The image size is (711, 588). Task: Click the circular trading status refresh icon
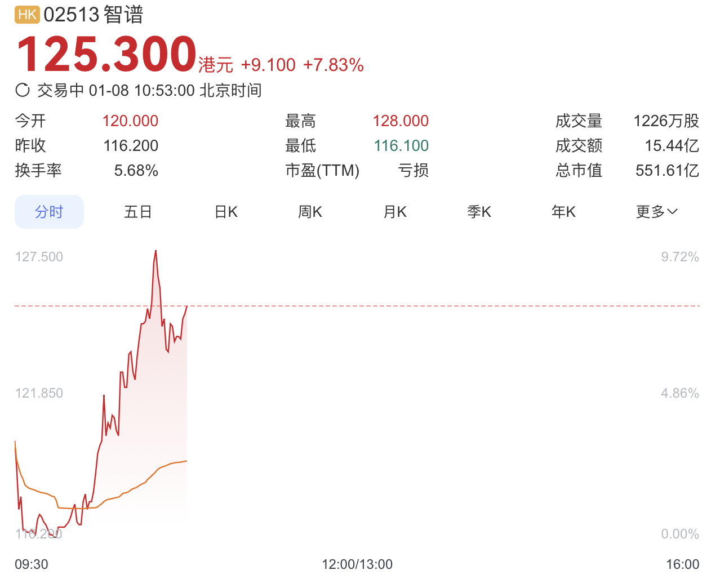(x=23, y=90)
